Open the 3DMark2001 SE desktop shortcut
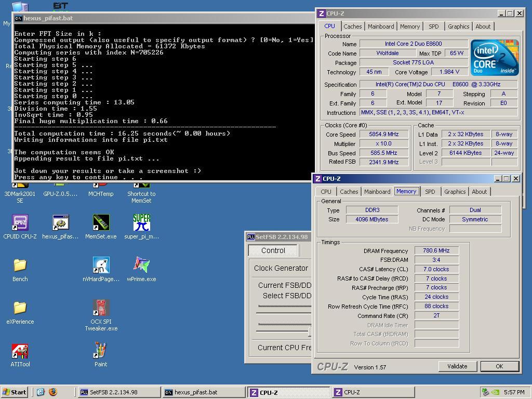Screen dimensions: 532x399 20,193
